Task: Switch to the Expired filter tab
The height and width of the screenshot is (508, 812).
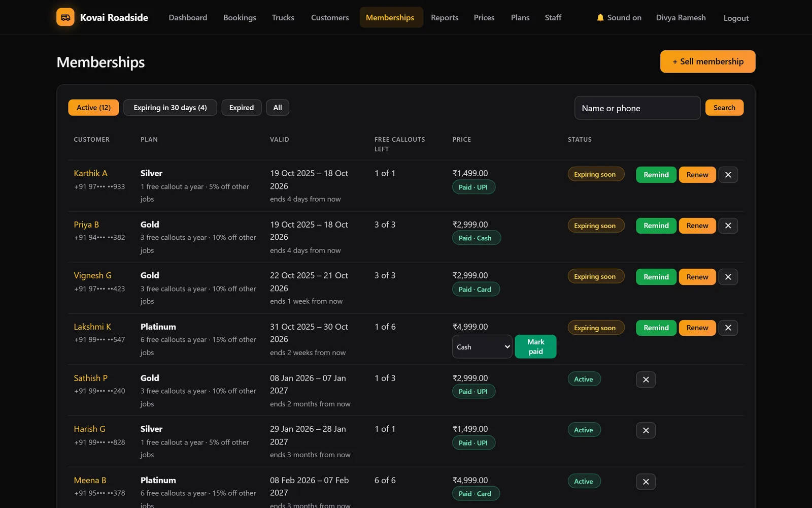Action: [242, 108]
